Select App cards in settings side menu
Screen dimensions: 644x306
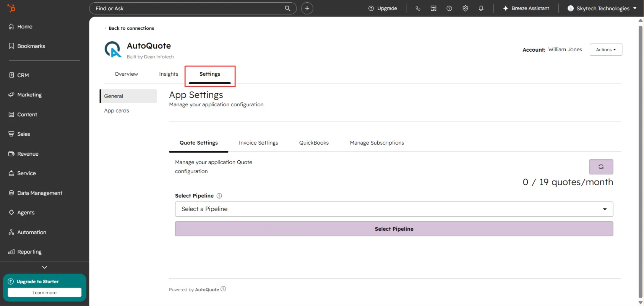[117, 111]
